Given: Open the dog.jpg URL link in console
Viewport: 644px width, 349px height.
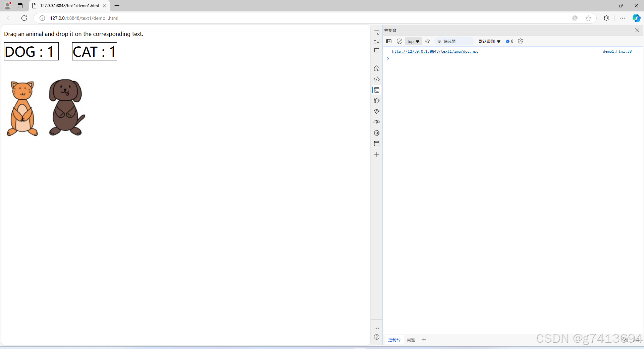Looking at the screenshot, I should (x=435, y=51).
